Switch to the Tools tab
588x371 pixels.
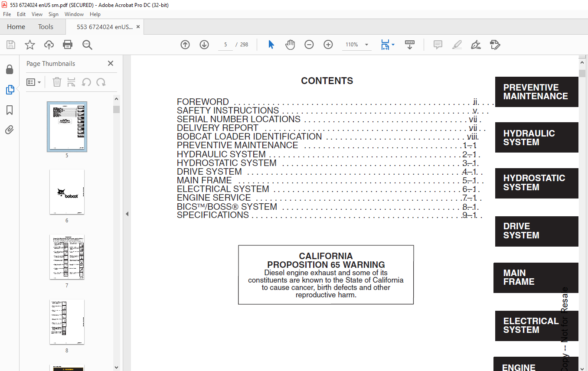46,27
